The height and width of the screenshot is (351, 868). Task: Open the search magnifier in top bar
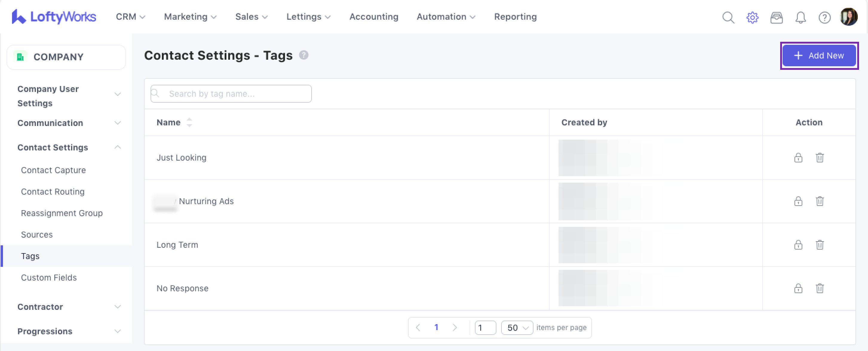point(728,17)
